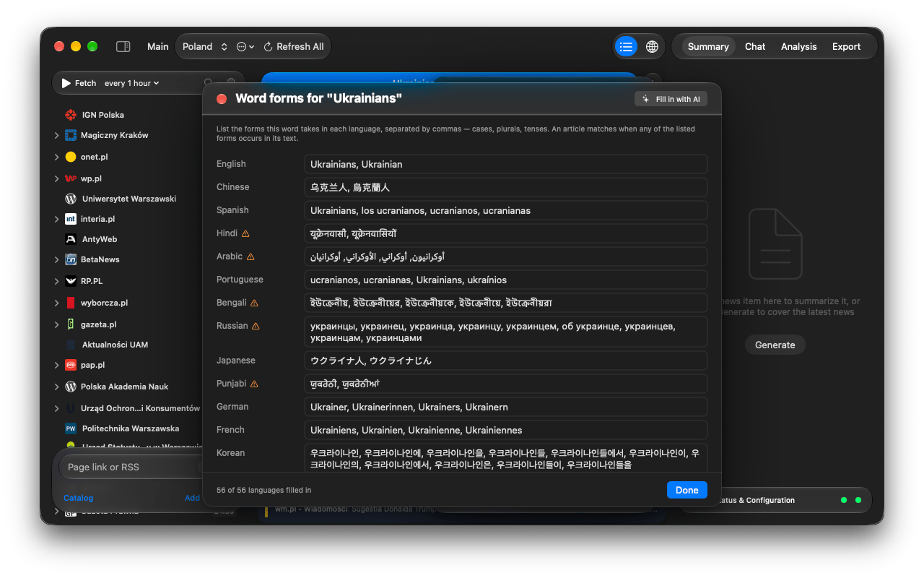924x578 pixels.
Task: Click the pap.pl feed icon
Action: [x=71, y=365]
